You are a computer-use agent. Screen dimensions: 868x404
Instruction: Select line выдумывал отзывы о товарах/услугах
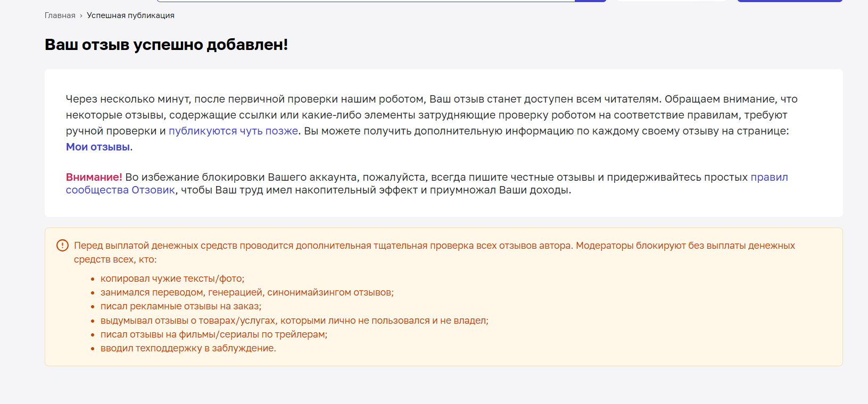pyautogui.click(x=294, y=321)
